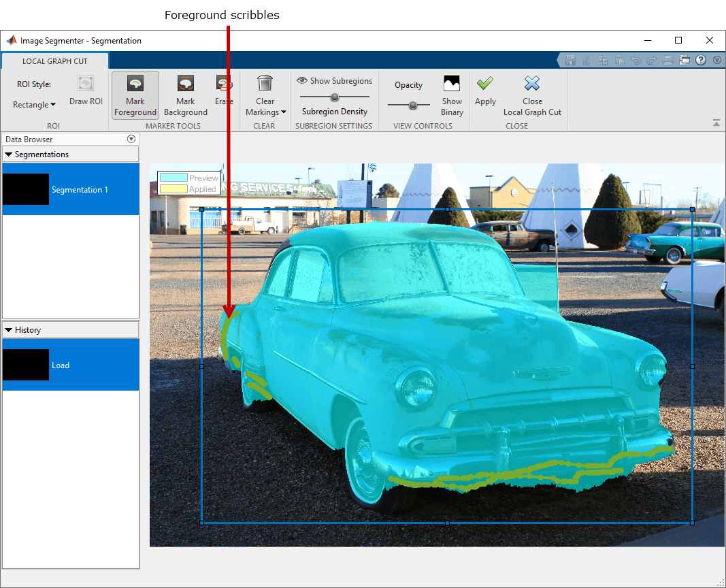
Task: Toggle Show Subregions eye button
Action: click(302, 80)
